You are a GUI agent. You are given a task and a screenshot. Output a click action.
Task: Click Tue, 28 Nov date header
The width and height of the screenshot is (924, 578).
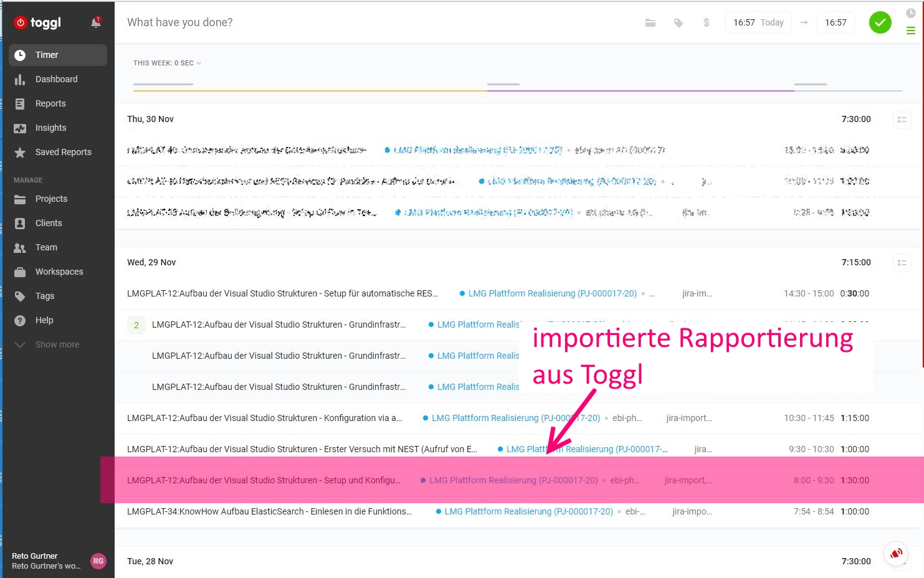click(x=150, y=561)
